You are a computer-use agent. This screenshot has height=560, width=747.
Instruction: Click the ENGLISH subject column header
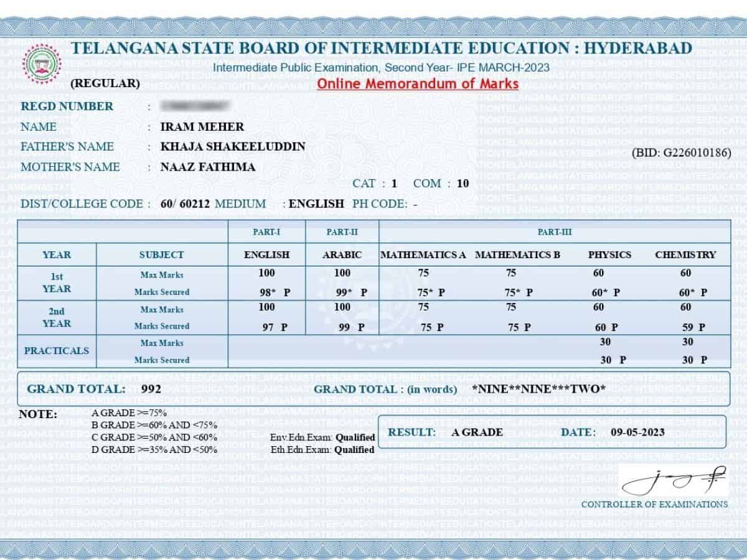point(266,254)
